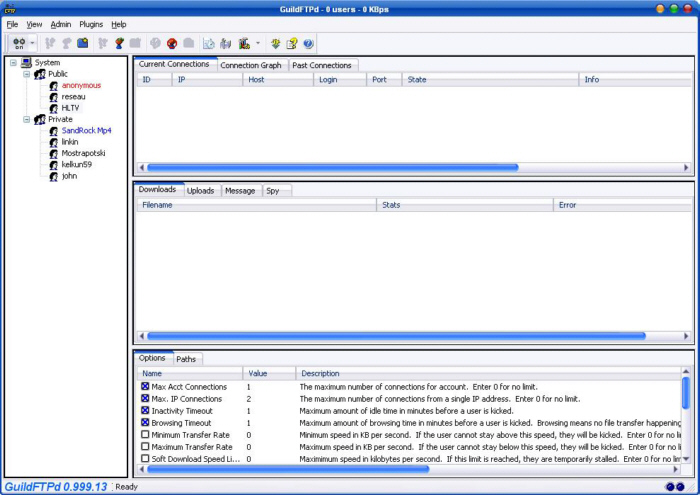
Task: Click the user icon beside anonymous
Action: pyautogui.click(x=54, y=85)
